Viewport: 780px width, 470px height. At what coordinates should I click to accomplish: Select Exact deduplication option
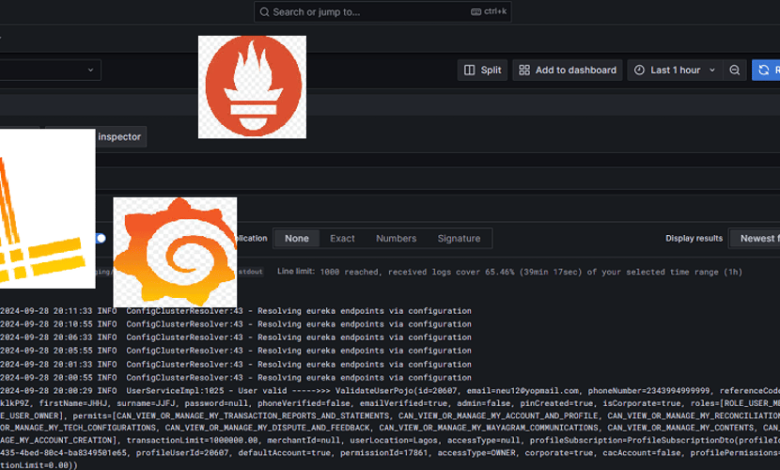[x=342, y=238]
